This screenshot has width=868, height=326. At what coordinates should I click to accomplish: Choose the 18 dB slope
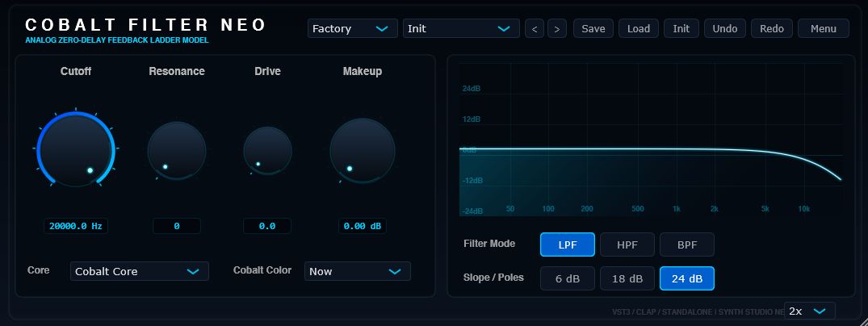coord(627,278)
